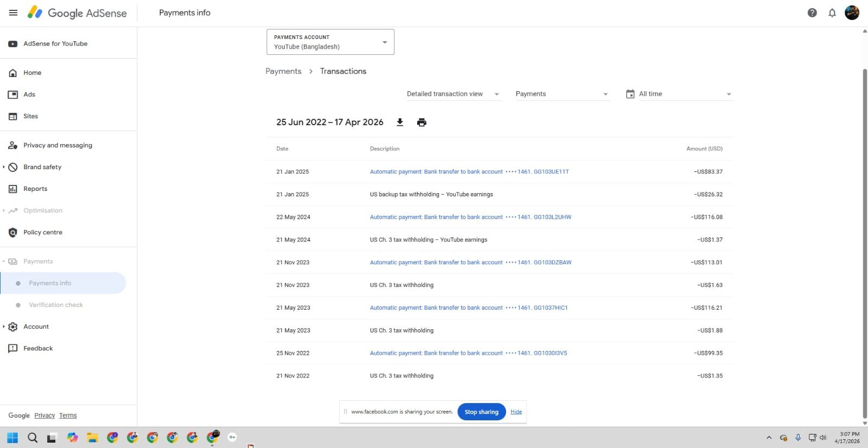Click the 22 May 2024 date cell
Image resolution: width=868 pixels, height=448 pixels.
point(293,217)
